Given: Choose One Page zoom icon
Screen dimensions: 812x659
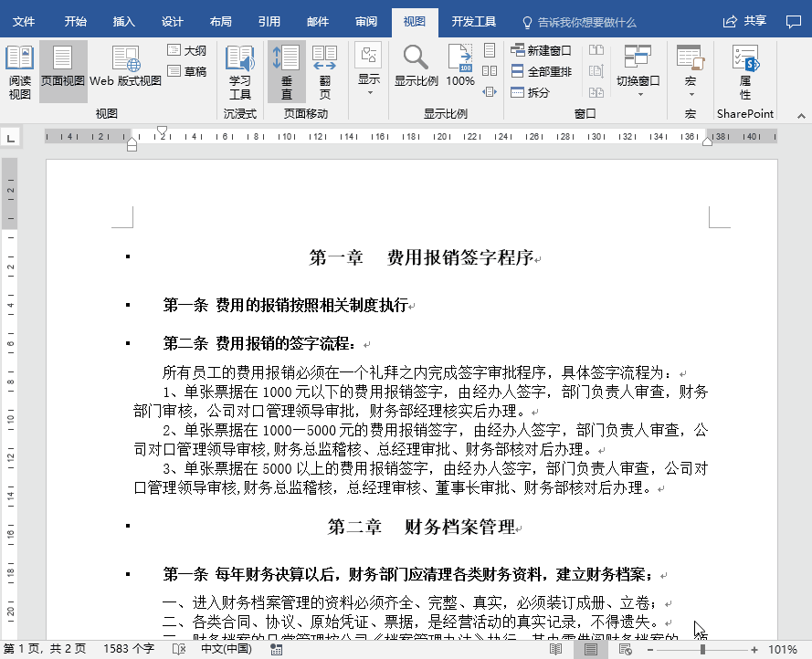Looking at the screenshot, I should coord(490,50).
